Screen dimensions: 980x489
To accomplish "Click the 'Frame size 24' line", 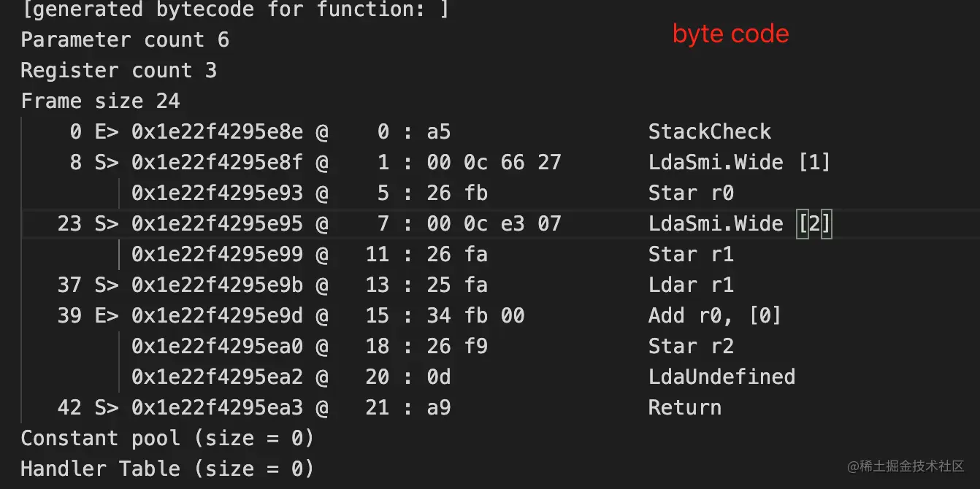I will pyautogui.click(x=100, y=101).
